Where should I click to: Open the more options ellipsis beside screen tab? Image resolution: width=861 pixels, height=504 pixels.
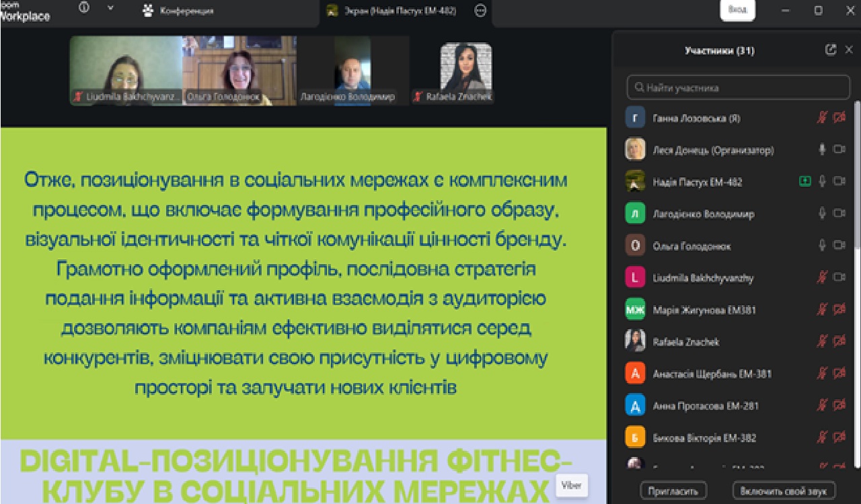pos(480,10)
